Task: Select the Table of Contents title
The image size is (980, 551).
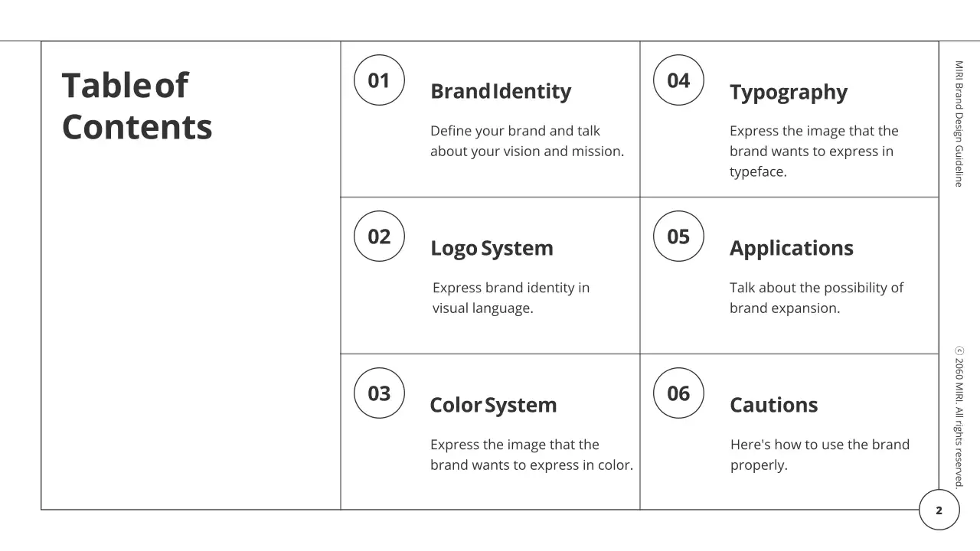Action: pyautogui.click(x=136, y=106)
